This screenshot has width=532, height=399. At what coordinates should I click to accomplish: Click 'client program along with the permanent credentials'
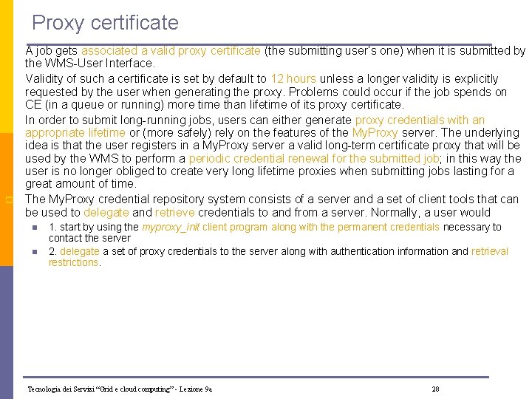coord(321,227)
